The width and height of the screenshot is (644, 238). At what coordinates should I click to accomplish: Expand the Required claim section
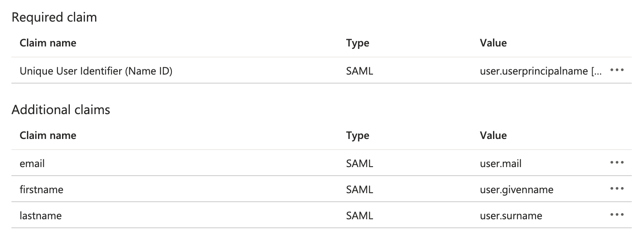(55, 17)
